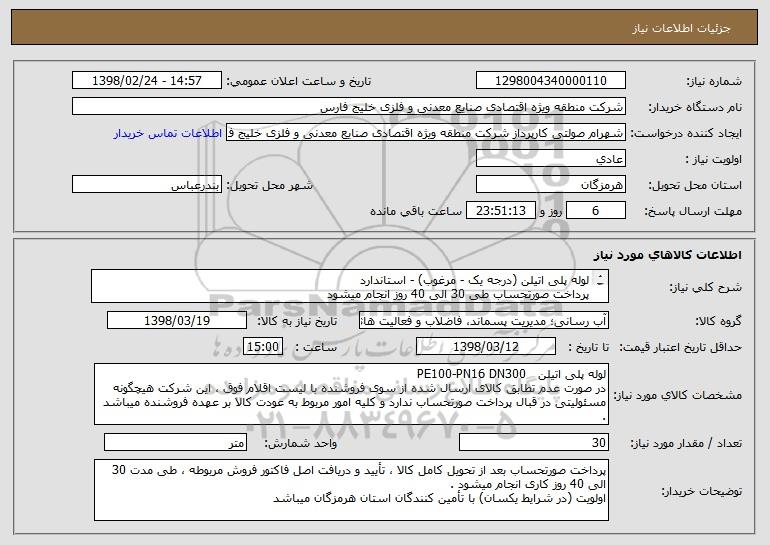Image resolution: width=770 pixels, height=545 pixels.
Task: Click delivery city field بندرعباس
Action: pos(147,185)
